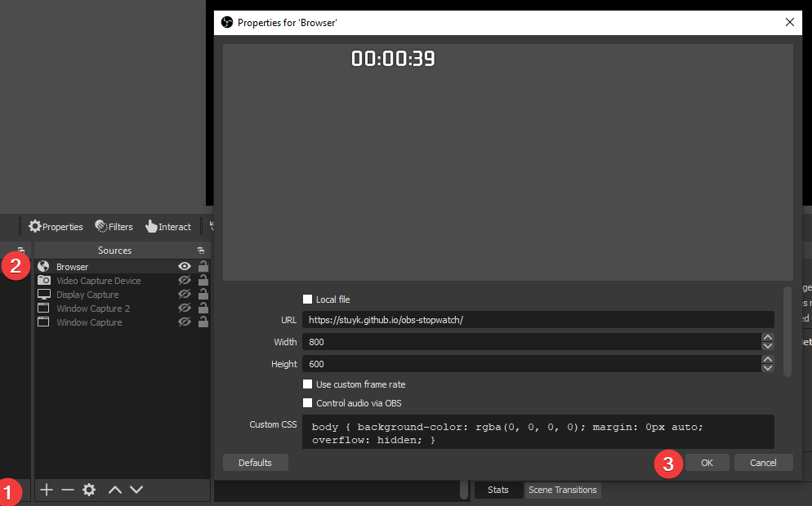Click the gear icon in the Sources toolbar

pos(88,490)
